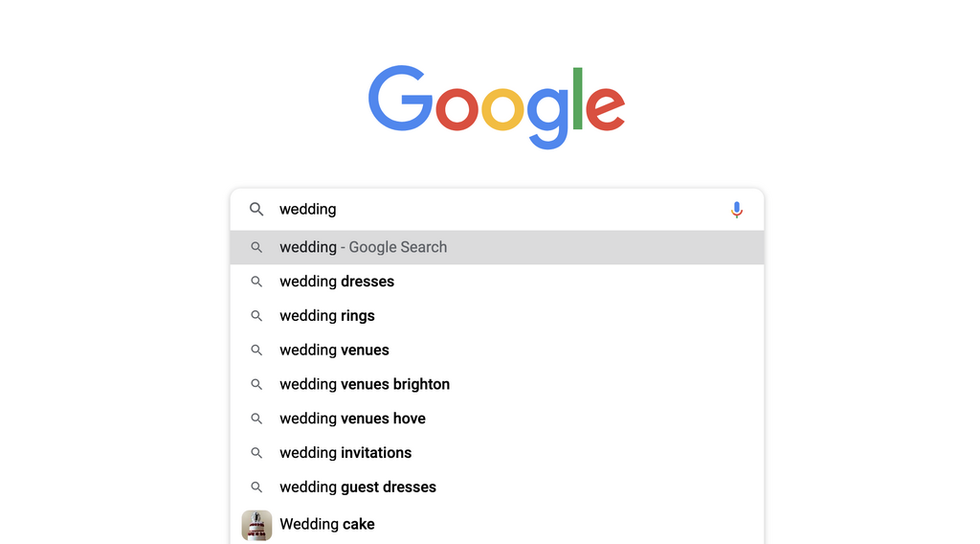Pick 'wedding guest dresses' suggestion

click(x=358, y=487)
